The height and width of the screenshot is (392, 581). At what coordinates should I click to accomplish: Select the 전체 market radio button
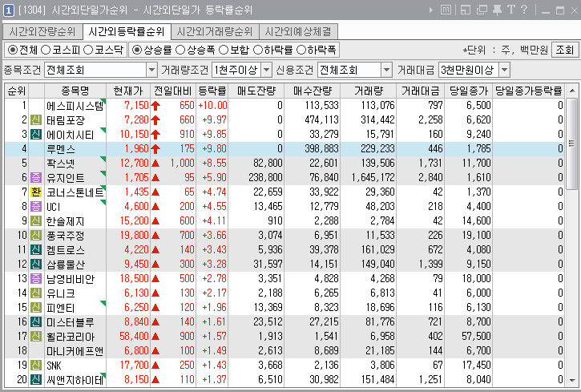point(13,50)
